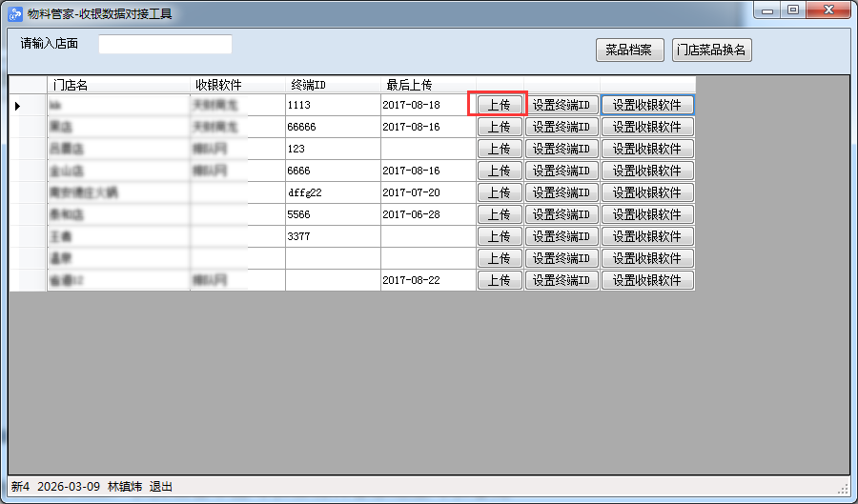Click the row selector arrow of first row
Image resolution: width=858 pixels, height=504 pixels.
(19, 105)
